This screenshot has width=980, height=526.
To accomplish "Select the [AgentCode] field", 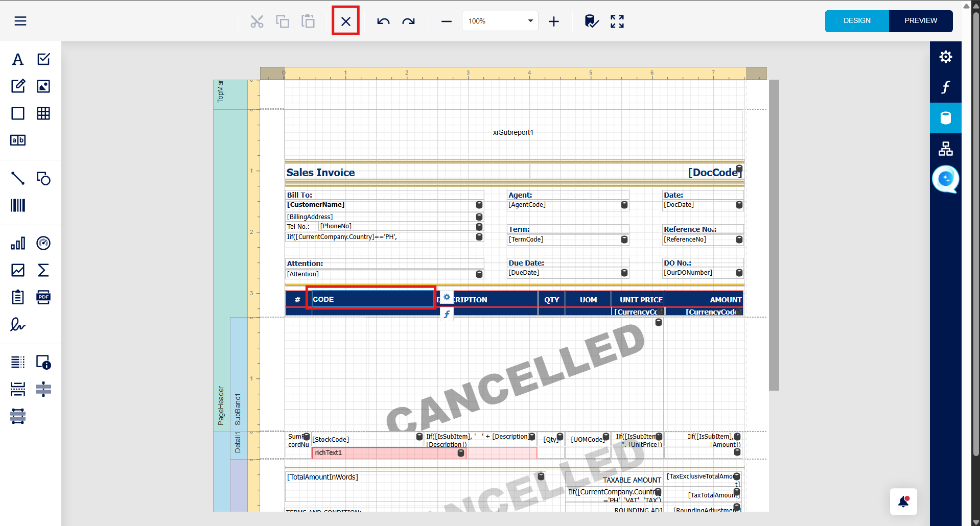I will [568, 205].
